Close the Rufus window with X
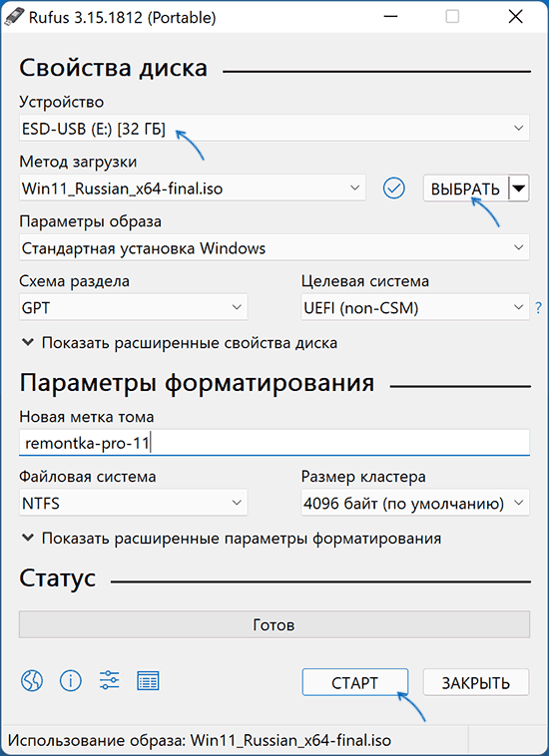 tap(516, 17)
